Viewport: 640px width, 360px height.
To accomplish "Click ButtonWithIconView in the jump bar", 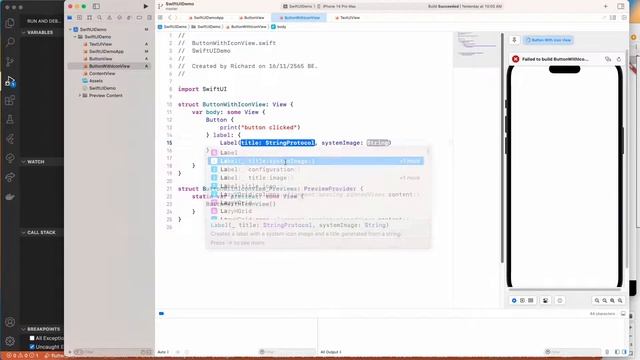I will 246,27.
